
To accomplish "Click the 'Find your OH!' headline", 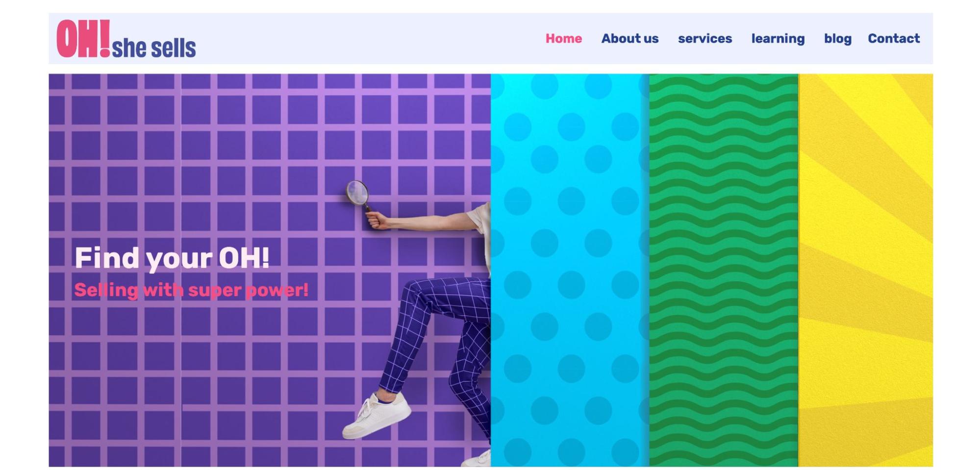I will coord(172,258).
